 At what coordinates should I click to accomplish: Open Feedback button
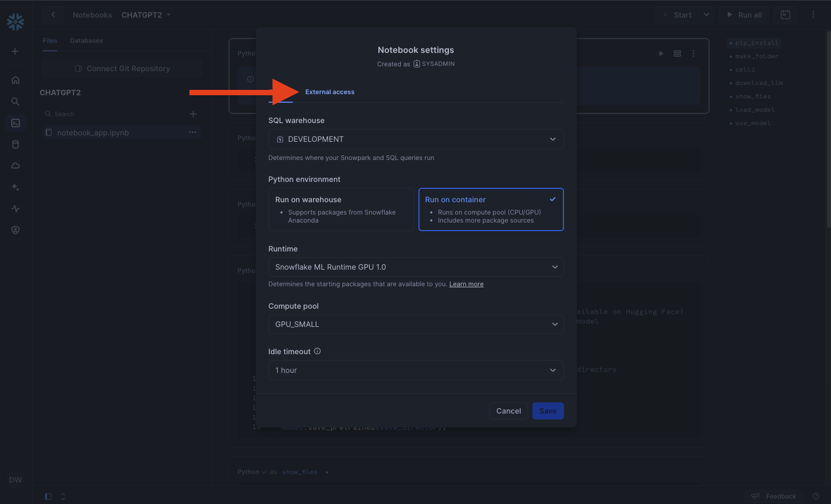774,497
